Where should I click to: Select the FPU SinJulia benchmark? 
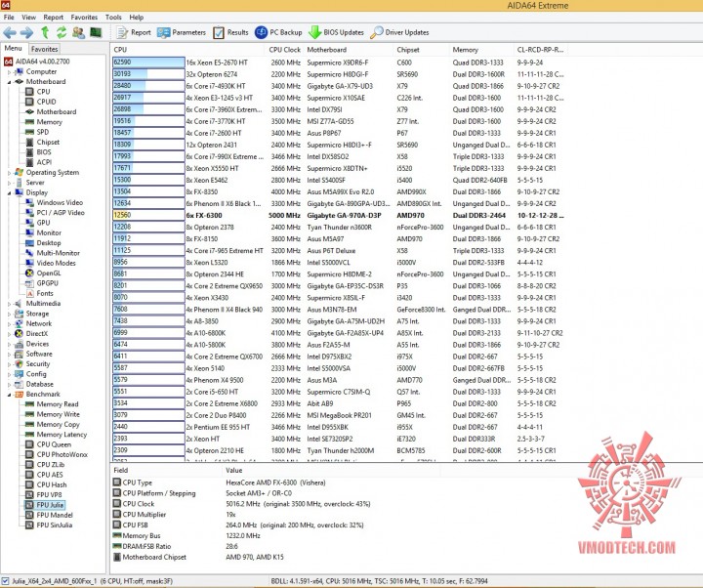coord(55,525)
